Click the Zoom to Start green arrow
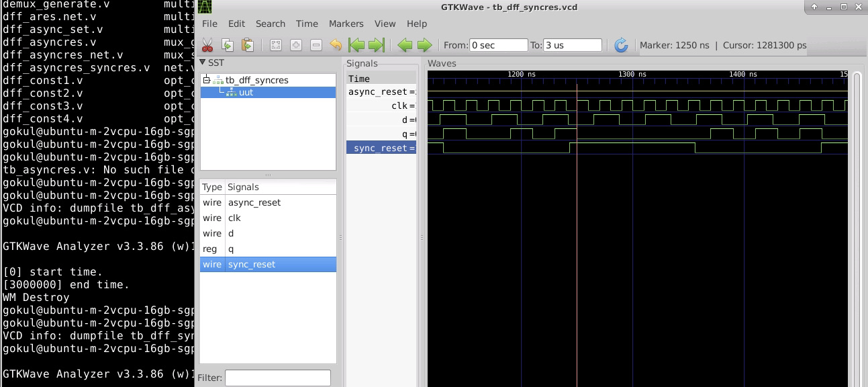 pyautogui.click(x=356, y=44)
